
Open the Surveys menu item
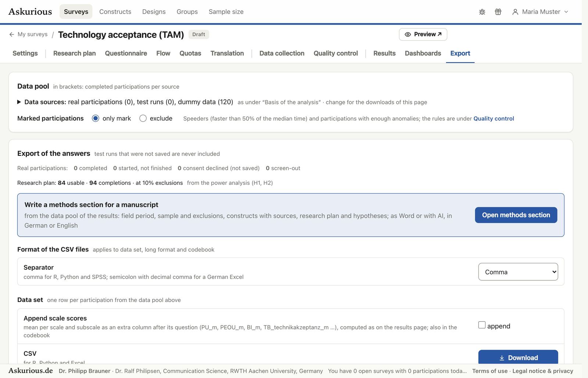point(76,12)
